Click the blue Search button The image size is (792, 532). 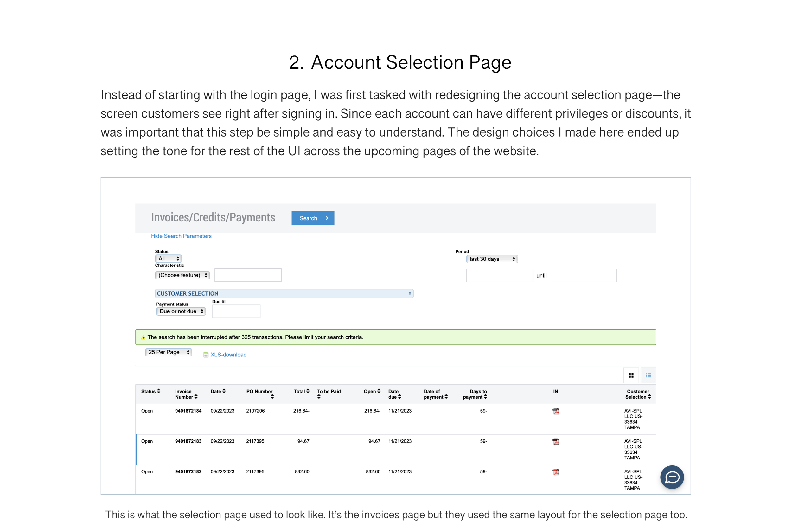coord(312,218)
